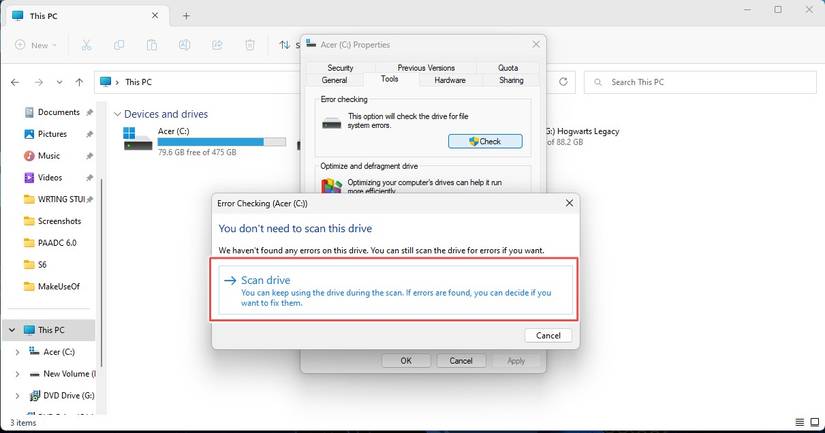The width and height of the screenshot is (825, 433).
Task: Select Acer (C:) in navigation tree
Action: pos(59,352)
